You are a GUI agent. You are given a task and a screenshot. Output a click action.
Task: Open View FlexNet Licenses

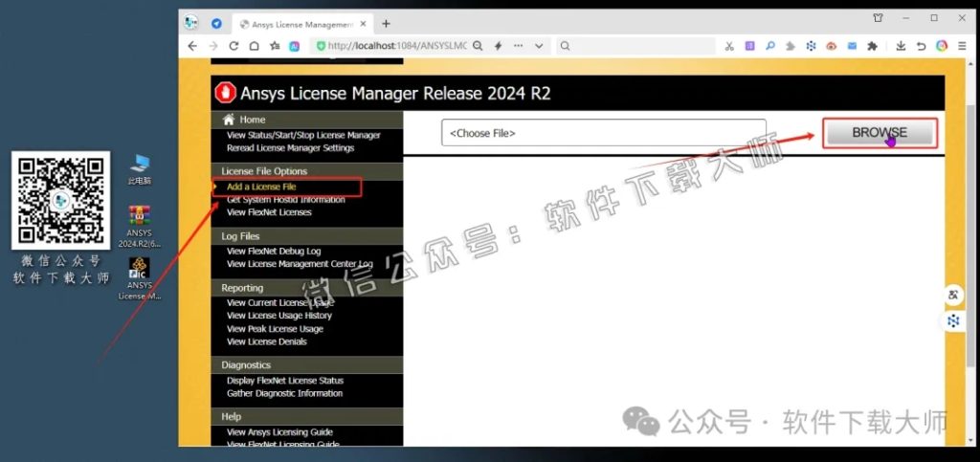(269, 212)
